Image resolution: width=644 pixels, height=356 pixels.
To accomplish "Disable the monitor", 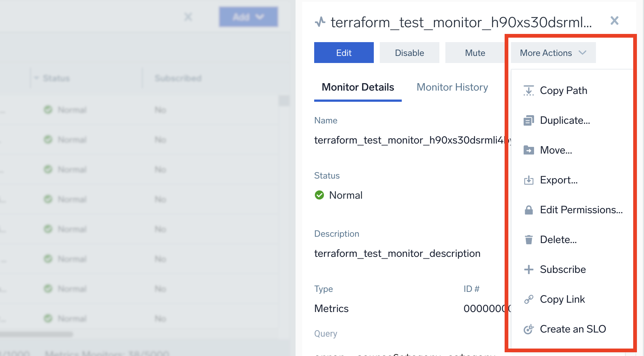I will (409, 53).
